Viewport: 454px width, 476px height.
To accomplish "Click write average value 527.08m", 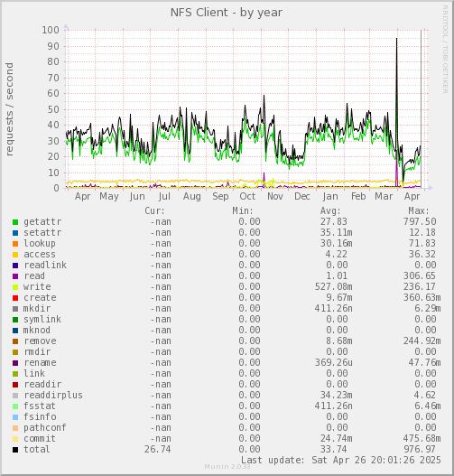I will 334,287.
